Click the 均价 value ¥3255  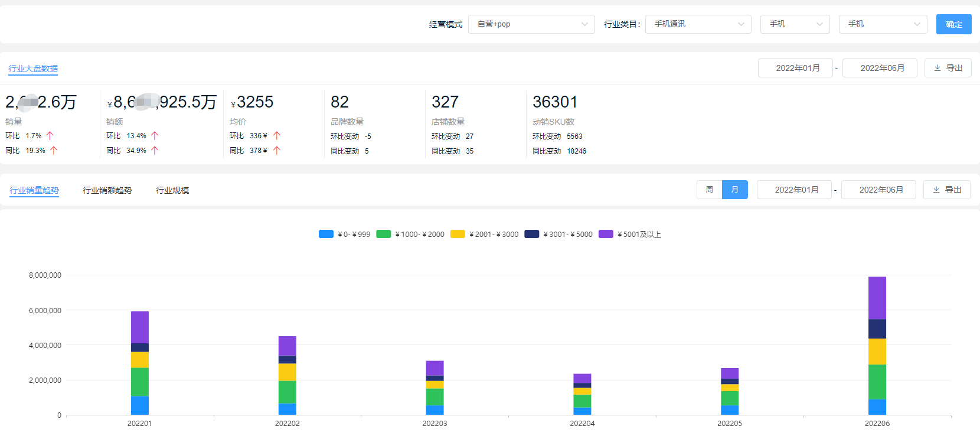pyautogui.click(x=251, y=102)
